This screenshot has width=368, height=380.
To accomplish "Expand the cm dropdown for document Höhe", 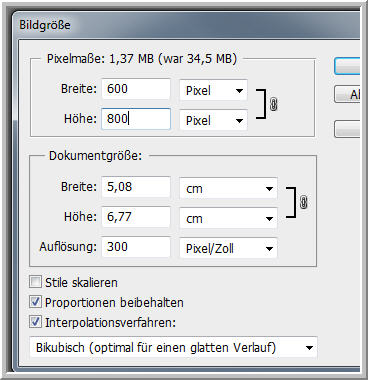I will (x=228, y=218).
